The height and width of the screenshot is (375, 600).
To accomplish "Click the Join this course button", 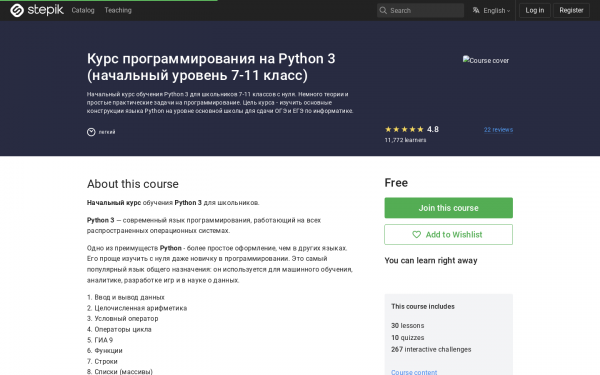I will click(x=448, y=208).
